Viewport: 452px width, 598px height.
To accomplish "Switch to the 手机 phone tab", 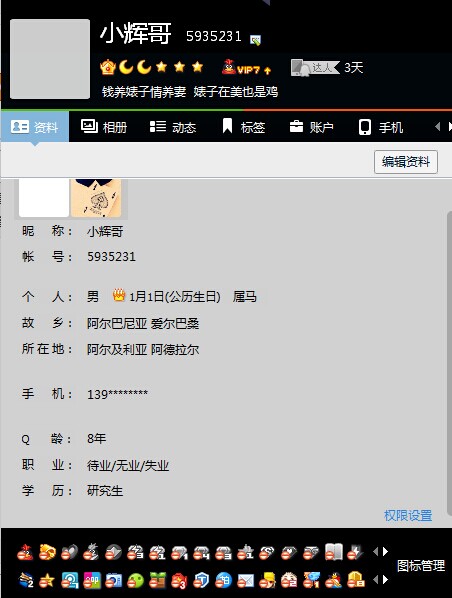I will click(x=381, y=127).
